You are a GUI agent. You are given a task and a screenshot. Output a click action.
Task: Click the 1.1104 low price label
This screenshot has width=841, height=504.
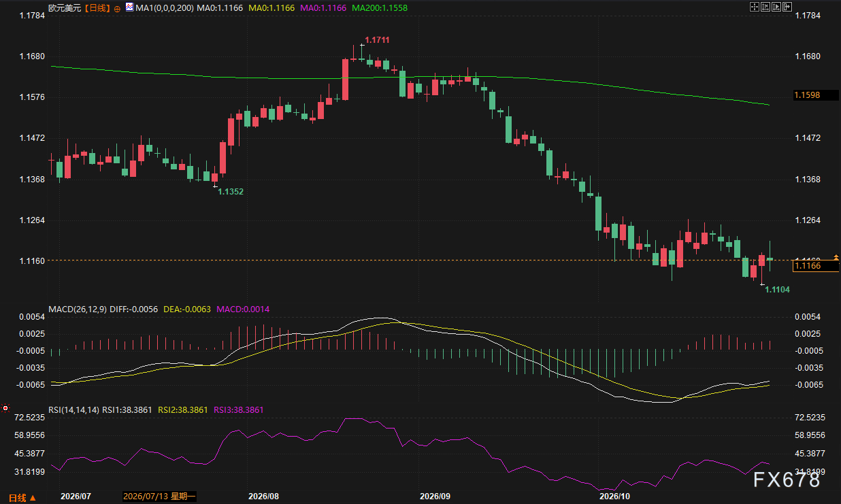pyautogui.click(x=777, y=290)
